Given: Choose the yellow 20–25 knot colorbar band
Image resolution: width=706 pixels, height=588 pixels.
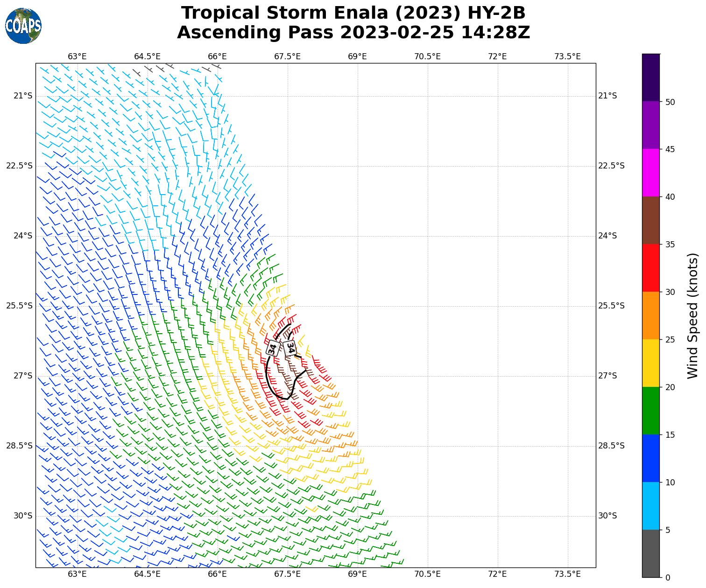Looking at the screenshot, I should (x=651, y=363).
